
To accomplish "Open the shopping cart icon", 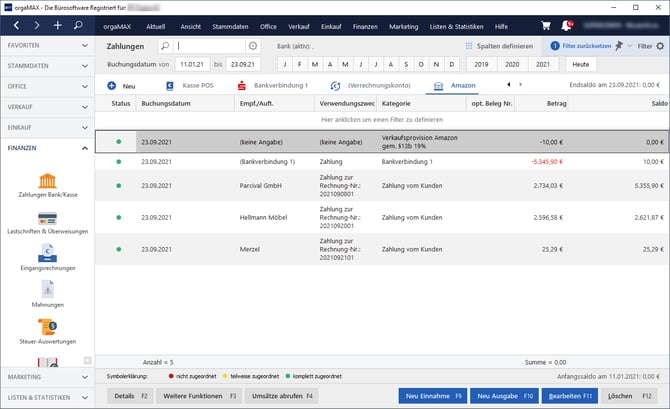I will [546, 26].
